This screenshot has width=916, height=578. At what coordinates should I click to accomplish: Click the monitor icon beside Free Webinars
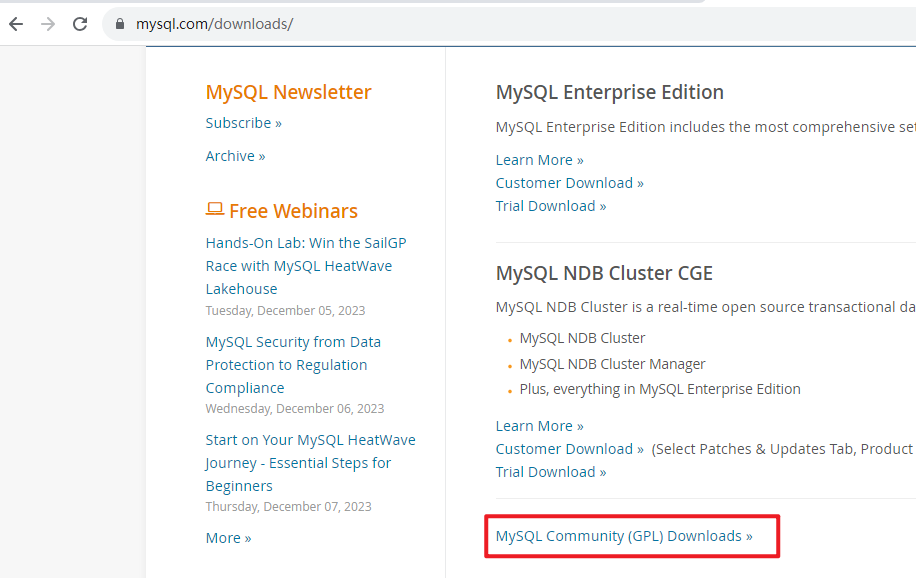point(213,209)
